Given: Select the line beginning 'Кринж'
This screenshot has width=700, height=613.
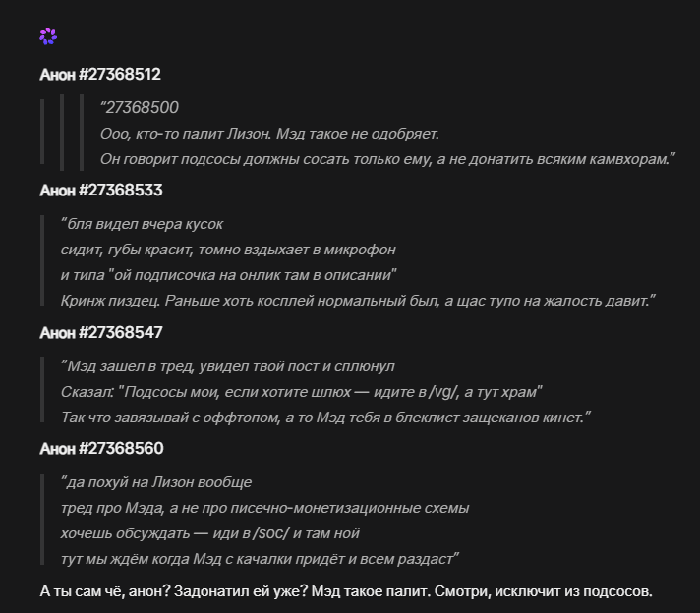Looking at the screenshot, I should pyautogui.click(x=358, y=301).
